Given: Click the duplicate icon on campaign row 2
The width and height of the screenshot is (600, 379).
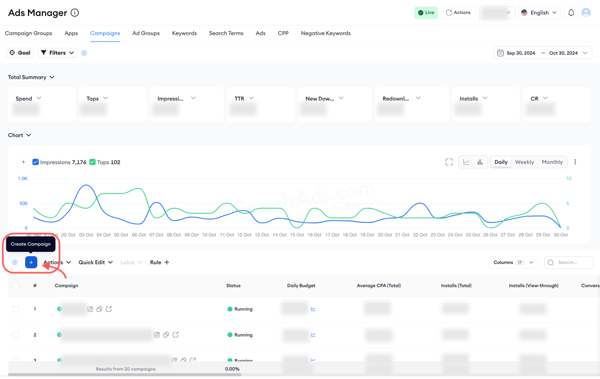Looking at the screenshot, I should (x=166, y=335).
